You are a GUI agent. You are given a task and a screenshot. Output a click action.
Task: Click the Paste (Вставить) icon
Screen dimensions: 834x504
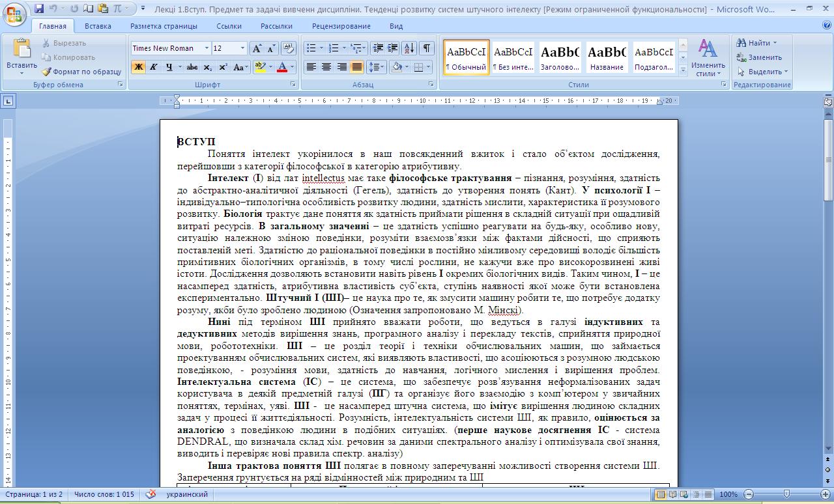[22, 49]
